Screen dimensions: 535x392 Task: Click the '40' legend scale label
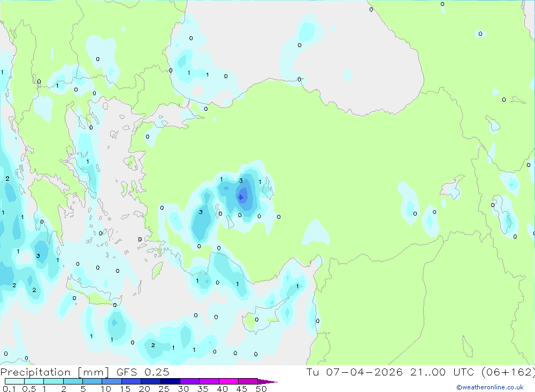[x=223, y=389]
